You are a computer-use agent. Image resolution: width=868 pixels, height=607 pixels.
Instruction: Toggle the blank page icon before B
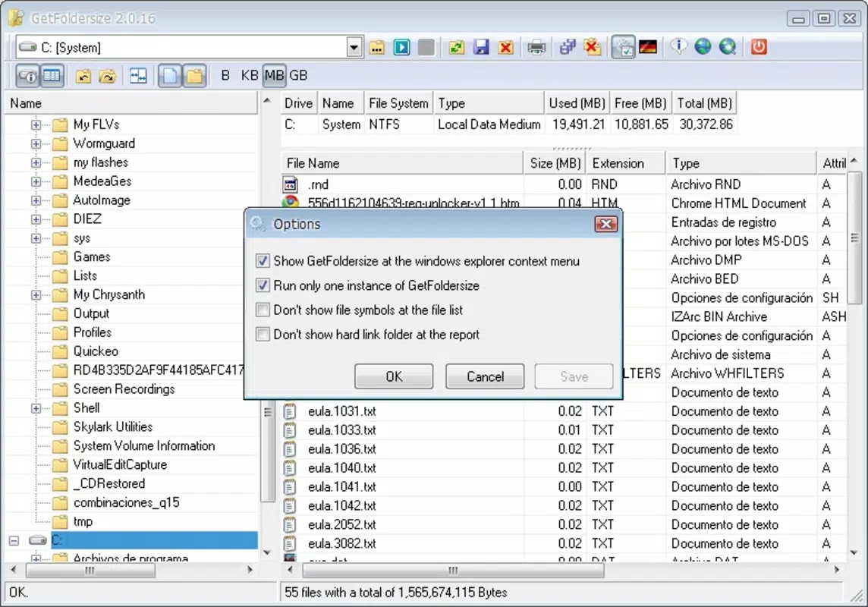click(170, 76)
